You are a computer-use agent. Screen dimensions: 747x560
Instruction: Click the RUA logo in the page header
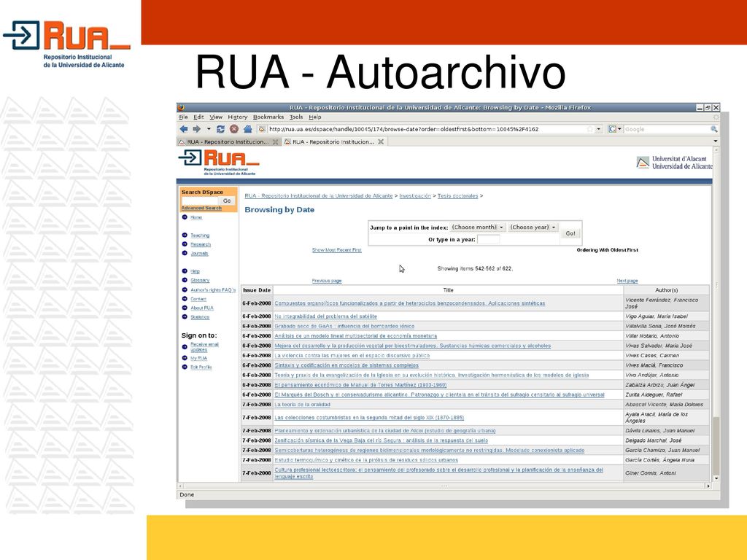(219, 163)
